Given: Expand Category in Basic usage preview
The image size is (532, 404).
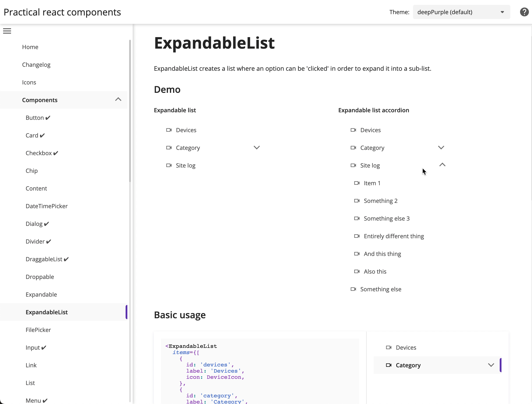Looking at the screenshot, I should click(x=491, y=365).
